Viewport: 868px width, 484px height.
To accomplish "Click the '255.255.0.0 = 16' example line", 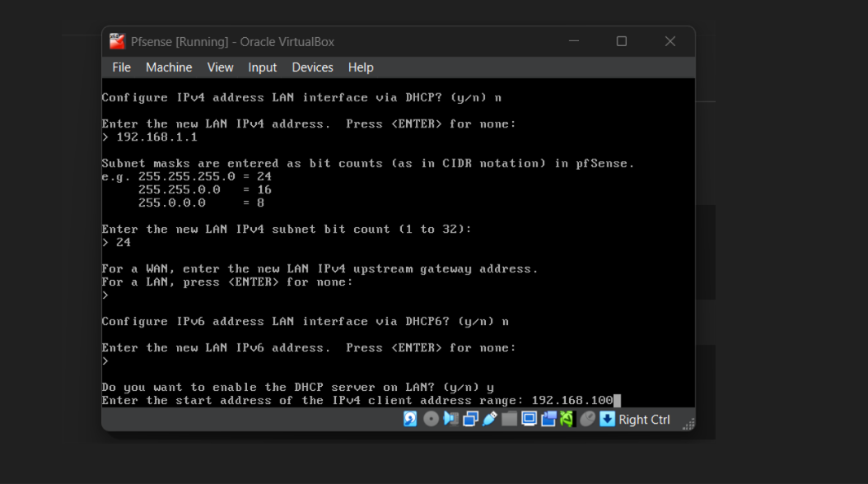I will coord(205,189).
